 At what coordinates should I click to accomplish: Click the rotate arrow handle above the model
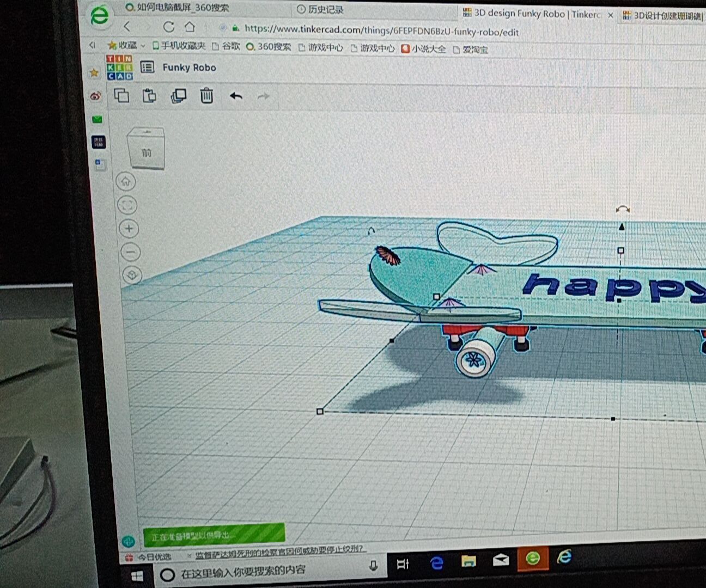point(622,209)
